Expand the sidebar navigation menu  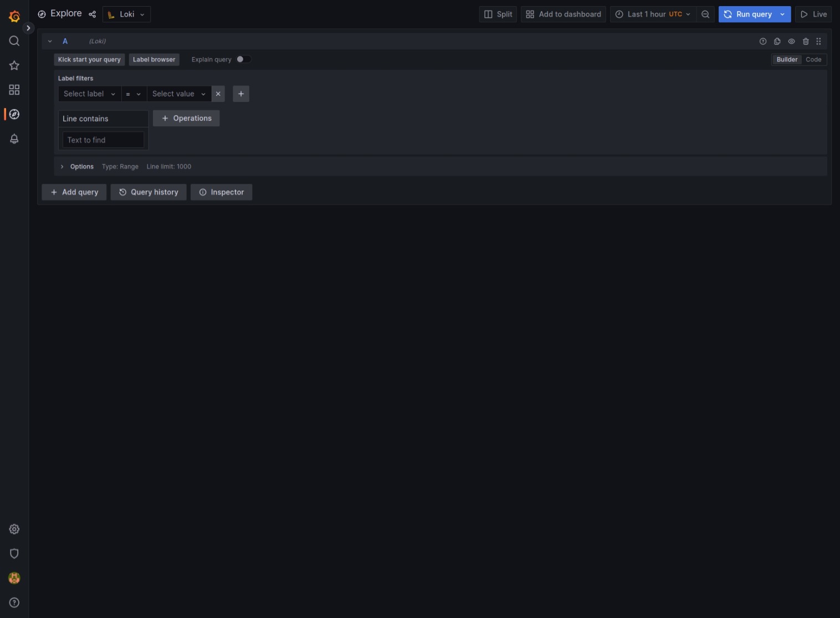click(x=28, y=28)
